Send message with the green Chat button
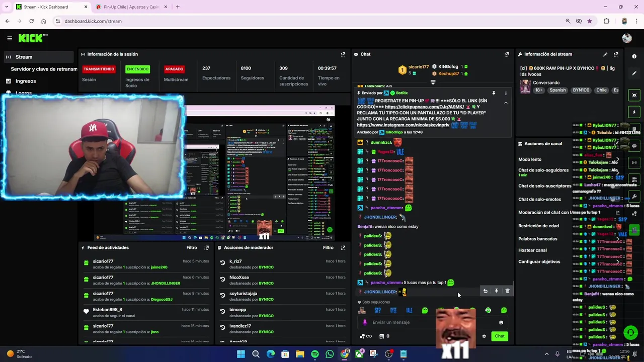644x362 pixels. point(500,336)
